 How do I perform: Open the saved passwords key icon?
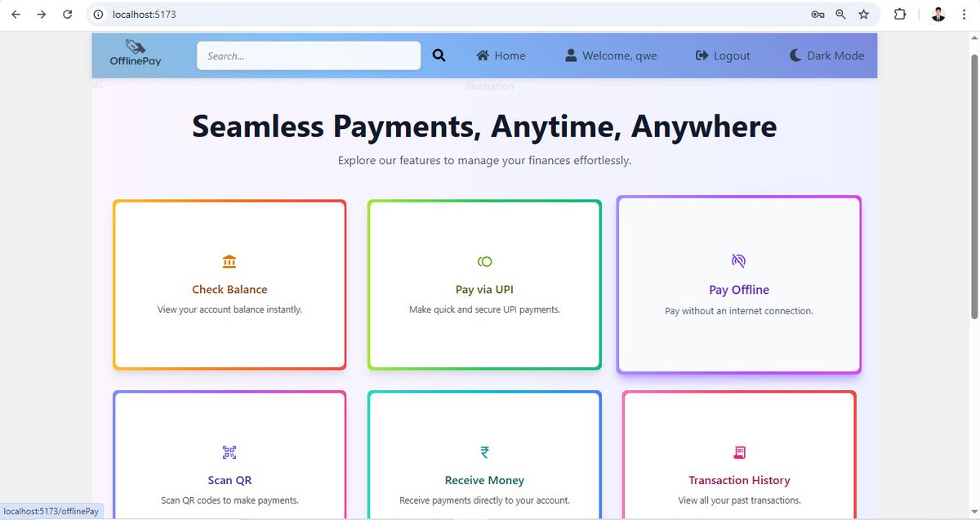coord(817,15)
